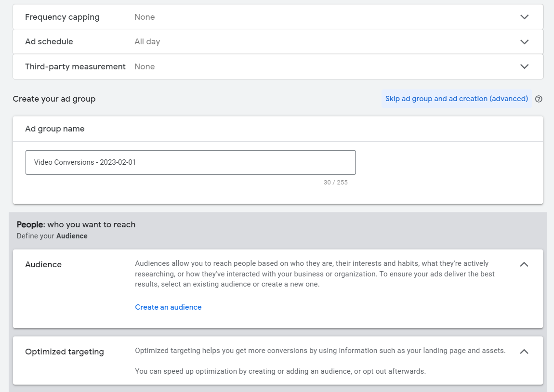
Task: Click Skip ad group and ad creation link
Action: pos(457,99)
